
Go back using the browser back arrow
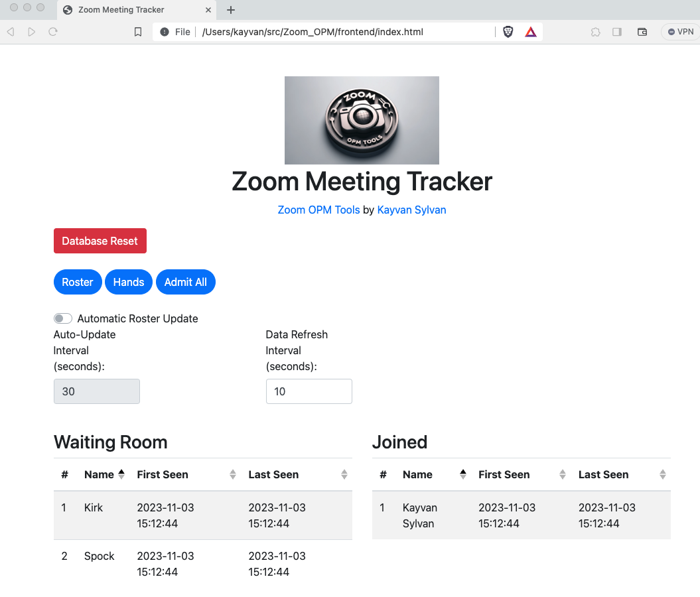click(11, 32)
